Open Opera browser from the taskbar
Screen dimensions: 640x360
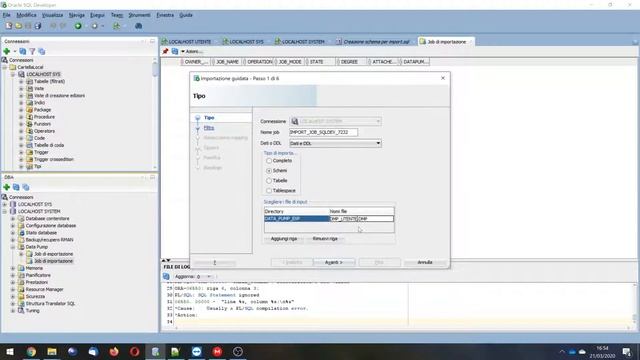point(135,351)
